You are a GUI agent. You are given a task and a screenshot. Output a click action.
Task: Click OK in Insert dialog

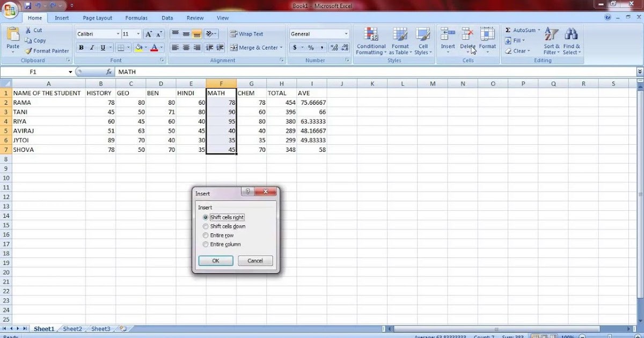pos(216,261)
